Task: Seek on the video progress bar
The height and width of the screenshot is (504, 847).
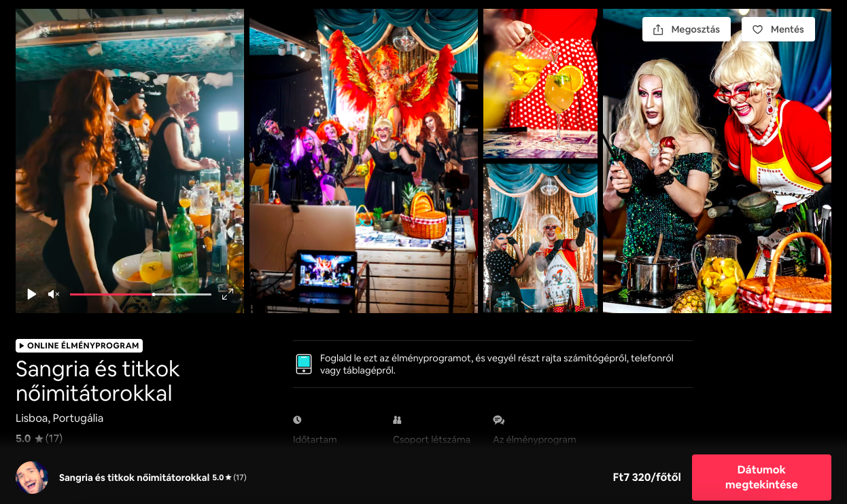Action: [140, 294]
